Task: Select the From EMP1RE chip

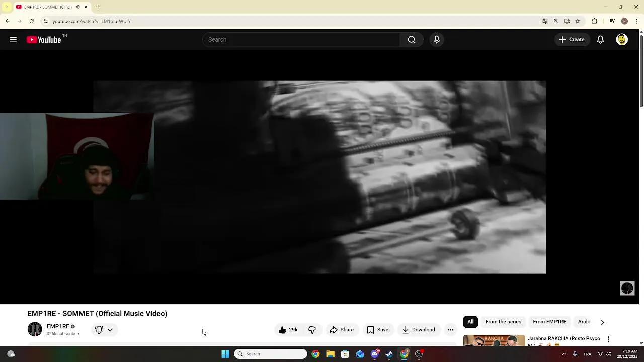Action: [549, 322]
